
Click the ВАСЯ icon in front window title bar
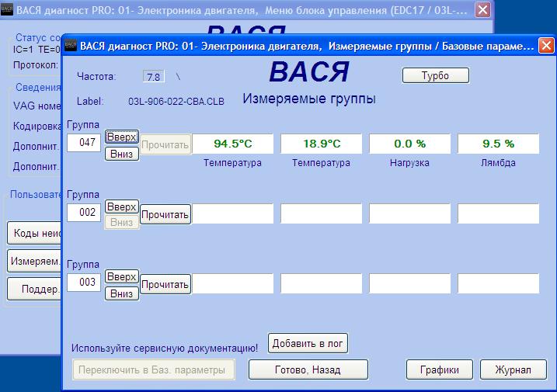(x=71, y=45)
